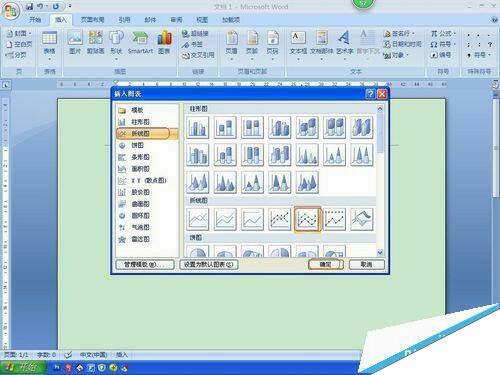The height and width of the screenshot is (375, 500).
Task: Click the 文本框 (Text Box) icon
Action: click(x=298, y=42)
